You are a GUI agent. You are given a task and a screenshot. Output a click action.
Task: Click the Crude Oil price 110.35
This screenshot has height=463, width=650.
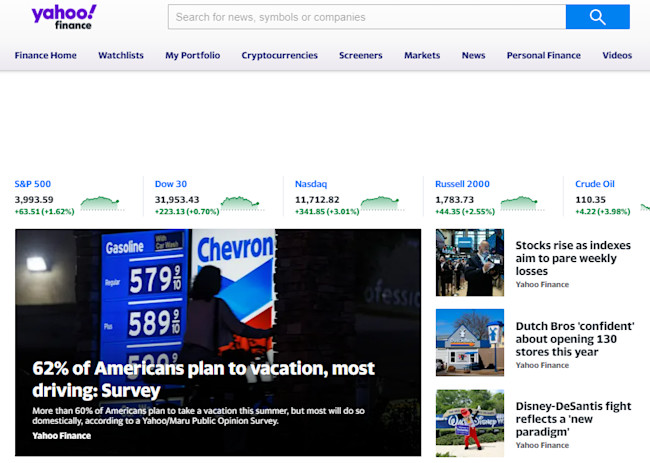tap(590, 199)
